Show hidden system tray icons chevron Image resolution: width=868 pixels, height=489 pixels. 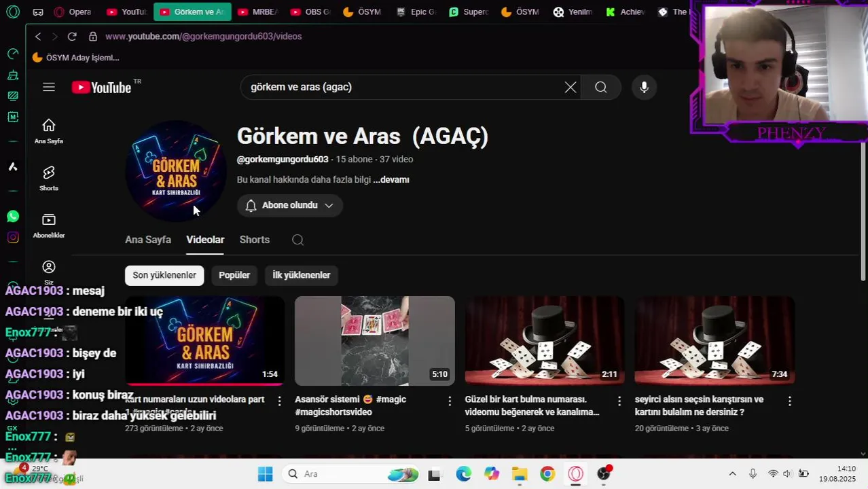point(732,473)
